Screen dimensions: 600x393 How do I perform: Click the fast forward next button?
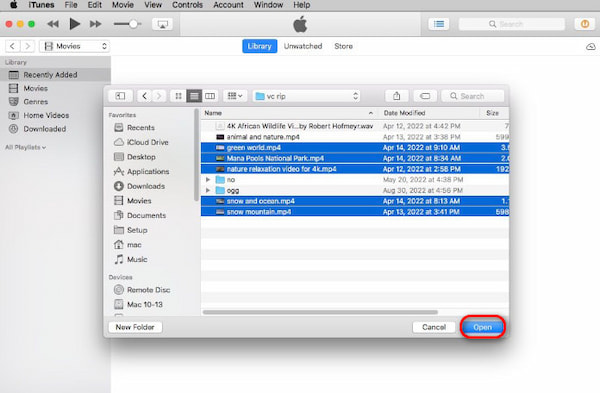[x=96, y=24]
